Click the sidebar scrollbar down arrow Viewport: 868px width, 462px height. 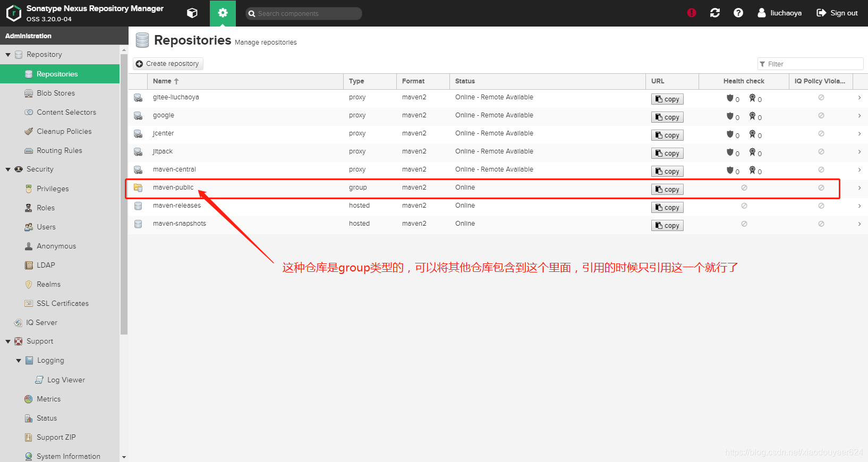(124, 457)
